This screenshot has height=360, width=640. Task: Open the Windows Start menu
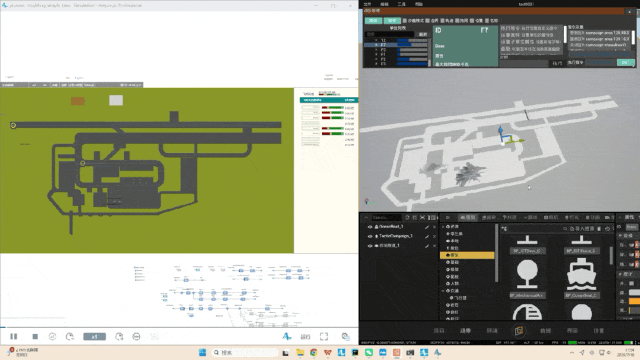(x=202, y=353)
